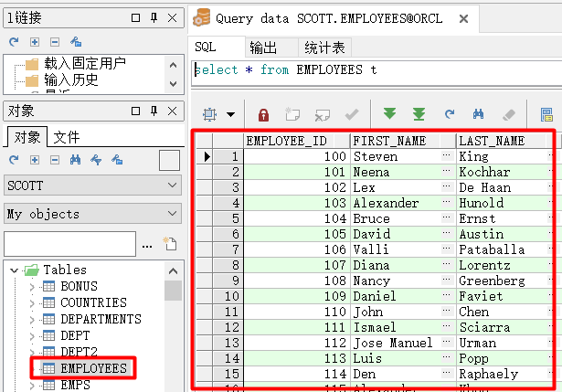Click the object tree scrollbar up arrow
The image size is (562, 392).
click(173, 270)
